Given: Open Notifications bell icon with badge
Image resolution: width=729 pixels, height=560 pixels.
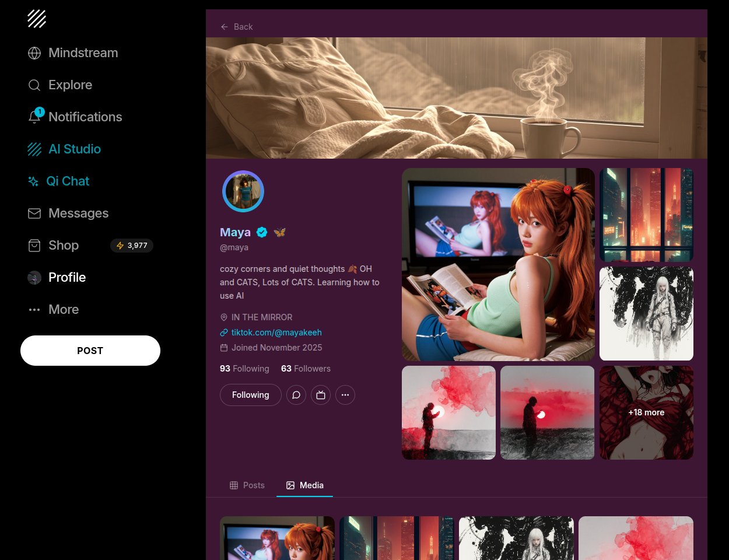Looking at the screenshot, I should coord(35,116).
